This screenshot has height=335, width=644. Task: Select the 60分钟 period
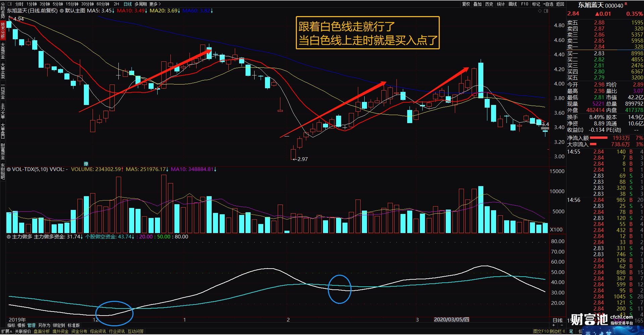(x=103, y=4)
